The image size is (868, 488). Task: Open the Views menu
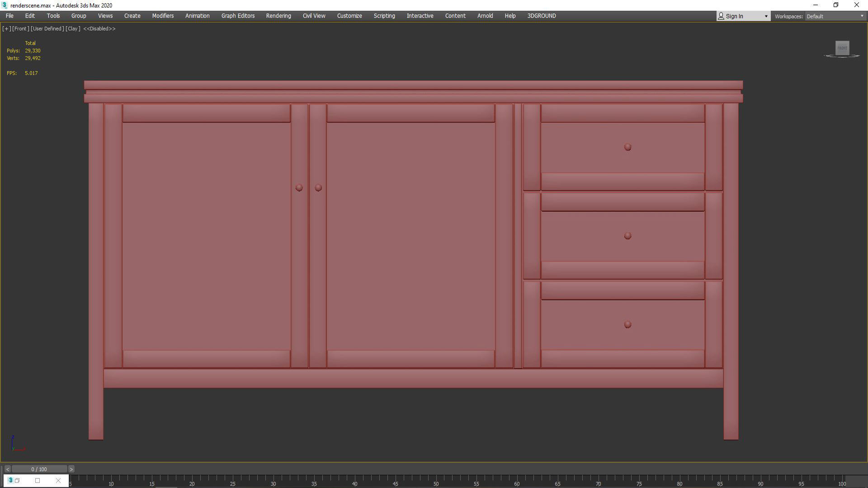105,16
